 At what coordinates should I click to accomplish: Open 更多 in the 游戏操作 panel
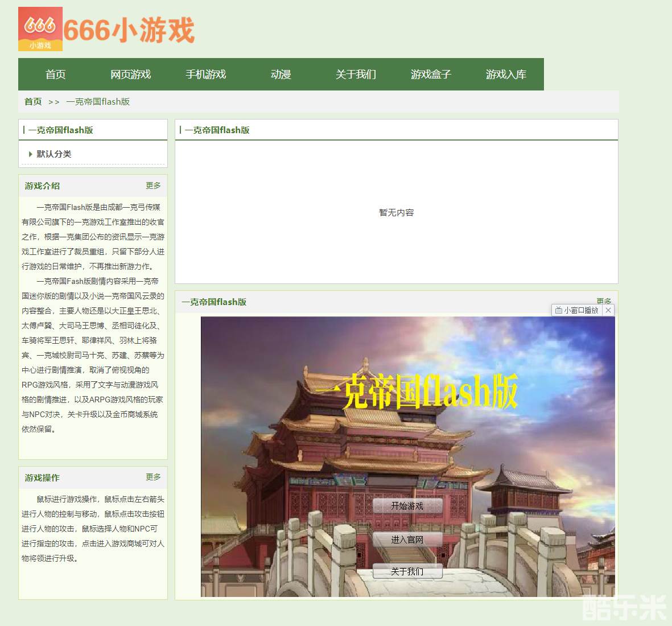(153, 477)
